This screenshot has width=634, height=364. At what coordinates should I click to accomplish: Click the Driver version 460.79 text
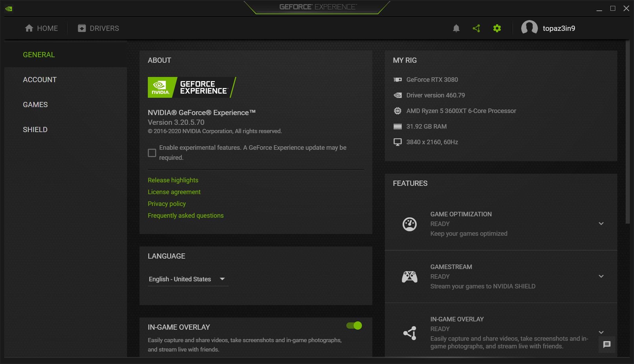[436, 95]
